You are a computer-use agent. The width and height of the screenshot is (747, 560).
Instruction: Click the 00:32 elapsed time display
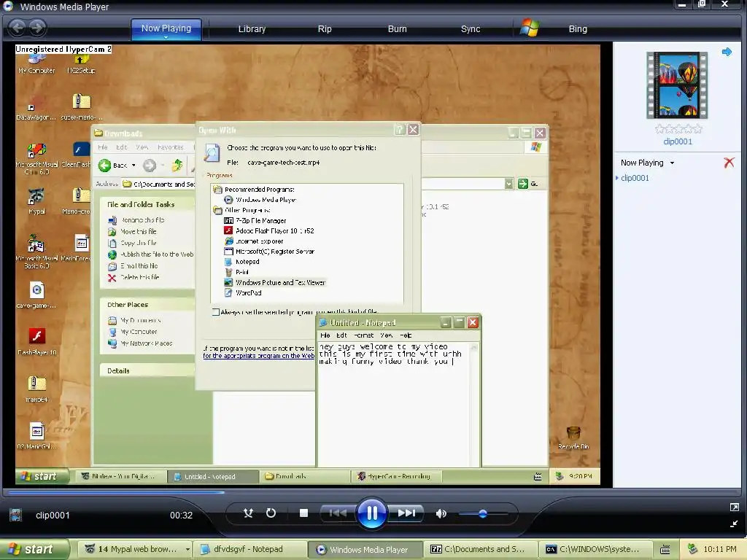[181, 516]
